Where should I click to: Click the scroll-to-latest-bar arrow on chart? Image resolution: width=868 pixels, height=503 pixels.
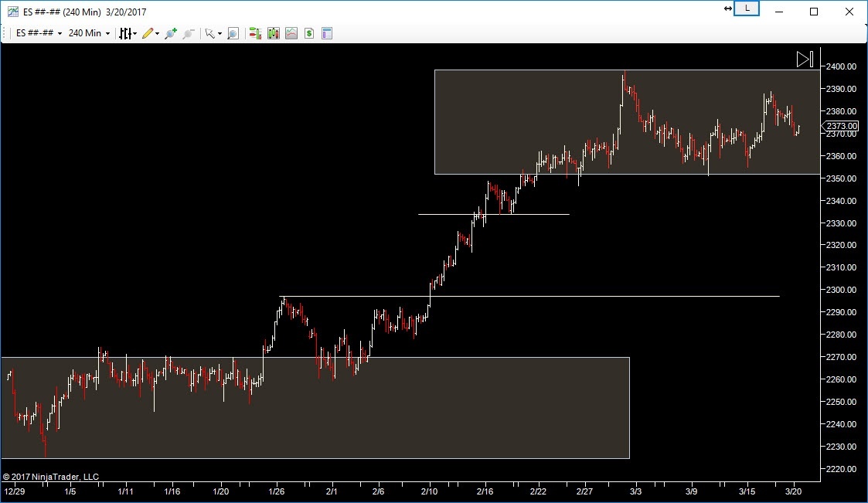[805, 59]
